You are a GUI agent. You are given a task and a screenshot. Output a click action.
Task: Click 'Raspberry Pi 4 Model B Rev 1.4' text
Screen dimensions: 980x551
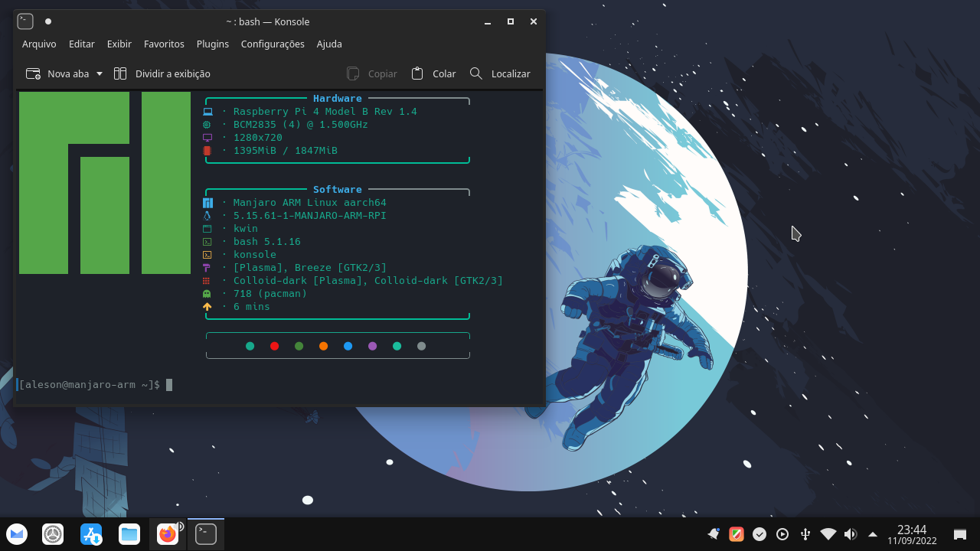coord(325,112)
